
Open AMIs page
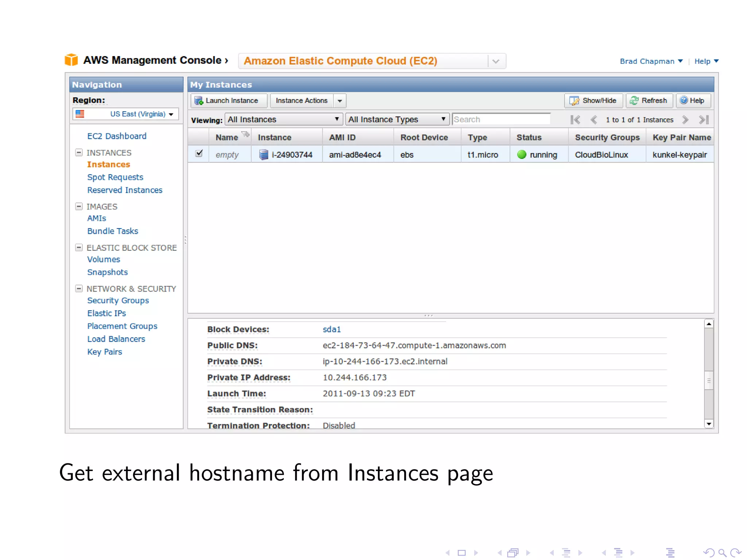(96, 218)
